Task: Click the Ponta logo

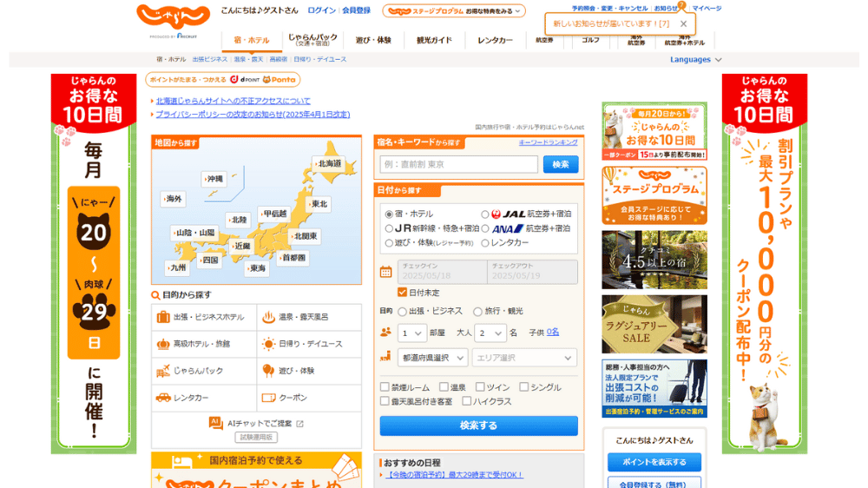Action: pos(279,80)
